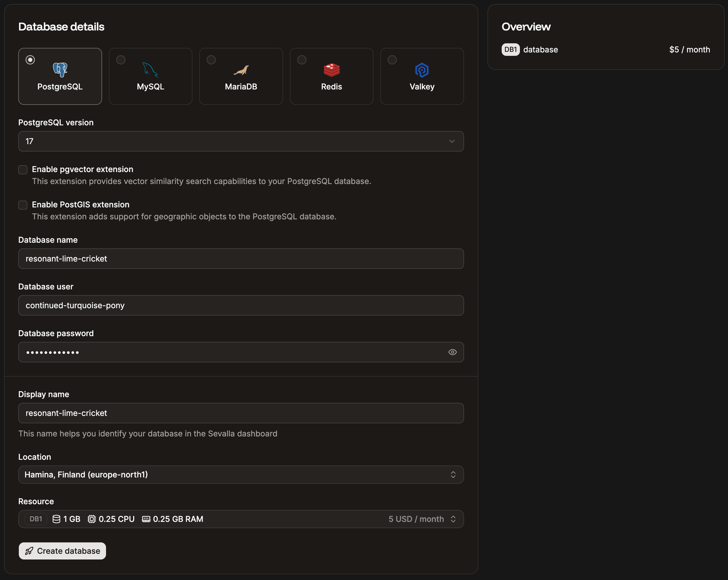
Task: Select the Redis radio button
Action: 302,60
